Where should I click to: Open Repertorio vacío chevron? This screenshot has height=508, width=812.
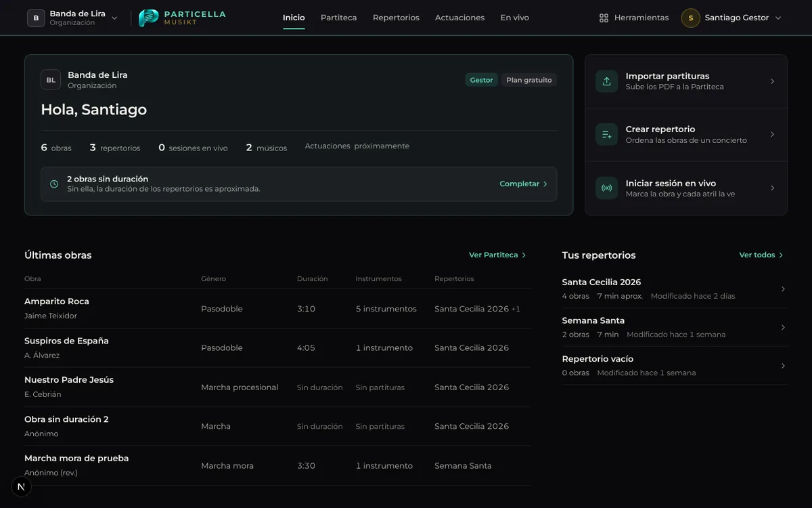pyautogui.click(x=783, y=366)
